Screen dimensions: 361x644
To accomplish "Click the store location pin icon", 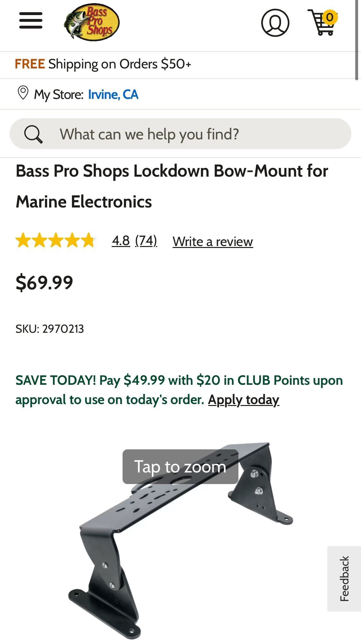I will [23, 93].
